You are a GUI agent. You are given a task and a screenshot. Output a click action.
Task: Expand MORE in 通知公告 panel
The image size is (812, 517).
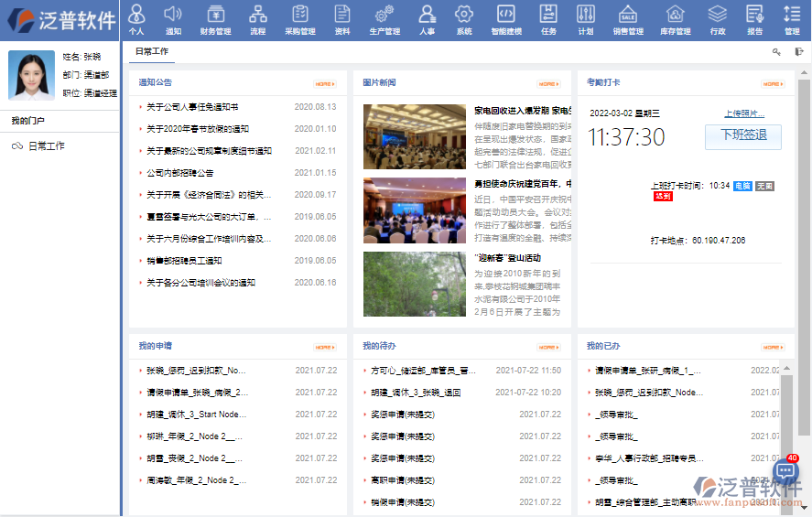[325, 83]
